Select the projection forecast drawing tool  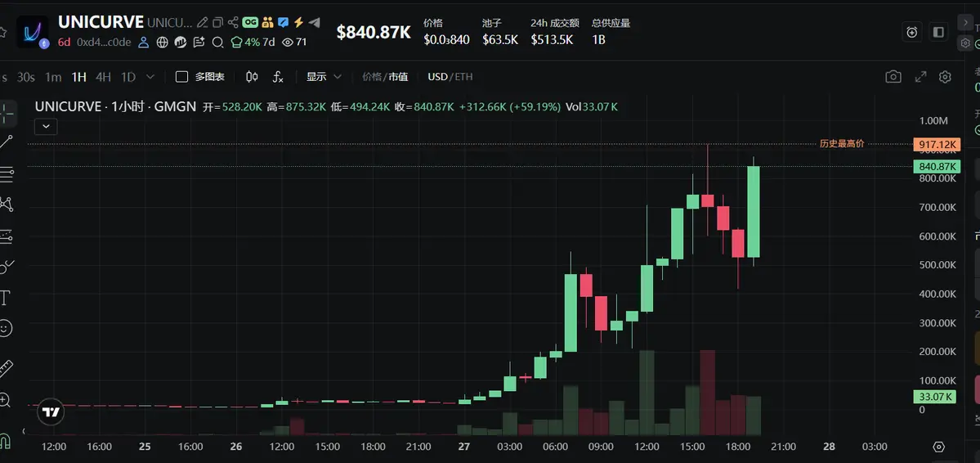click(x=6, y=236)
